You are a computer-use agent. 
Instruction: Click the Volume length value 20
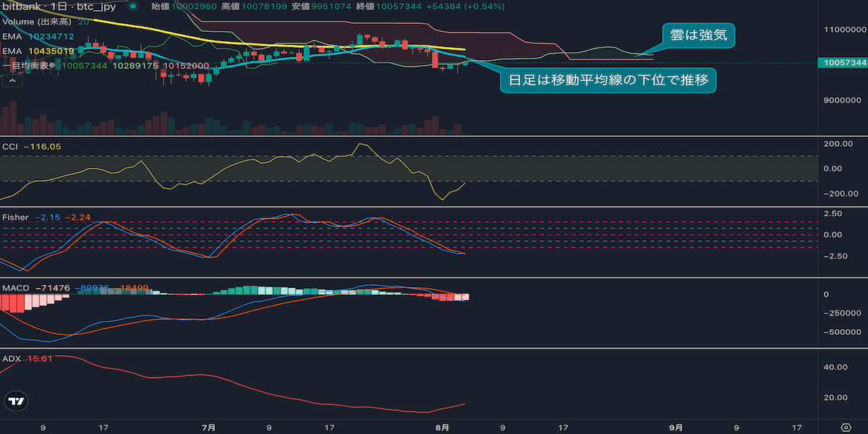[x=83, y=22]
